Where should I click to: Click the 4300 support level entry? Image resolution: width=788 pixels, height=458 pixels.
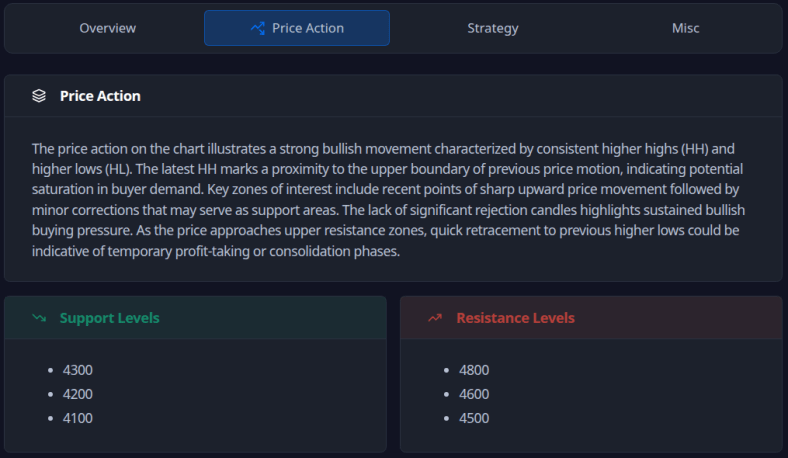tap(77, 370)
